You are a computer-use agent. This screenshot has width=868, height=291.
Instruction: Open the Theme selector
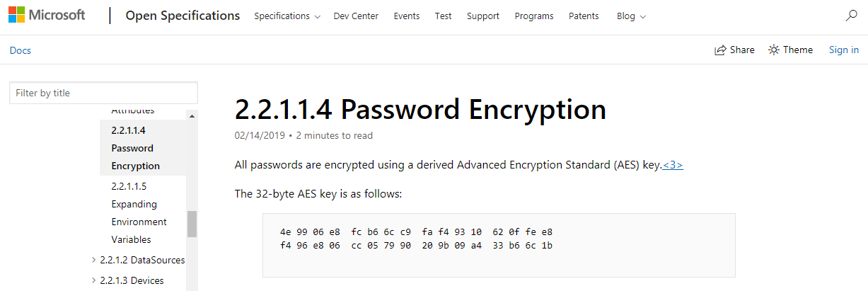point(791,50)
